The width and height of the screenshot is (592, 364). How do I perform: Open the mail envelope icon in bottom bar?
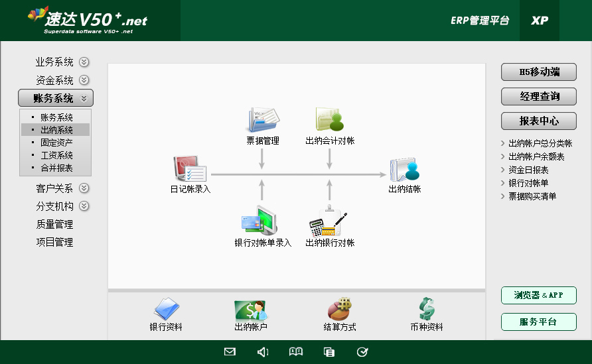pos(230,352)
